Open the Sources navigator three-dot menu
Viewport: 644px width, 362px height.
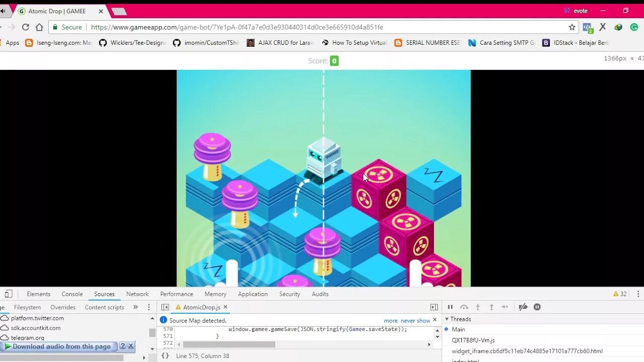148,307
